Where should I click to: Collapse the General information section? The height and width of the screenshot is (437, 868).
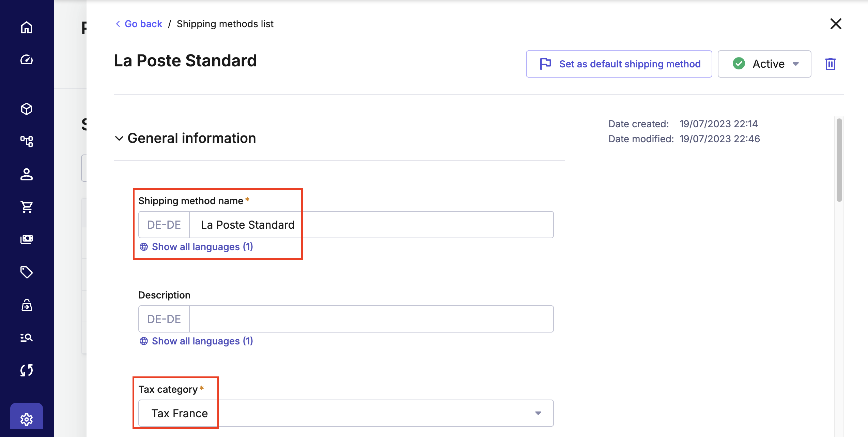pyautogui.click(x=119, y=139)
